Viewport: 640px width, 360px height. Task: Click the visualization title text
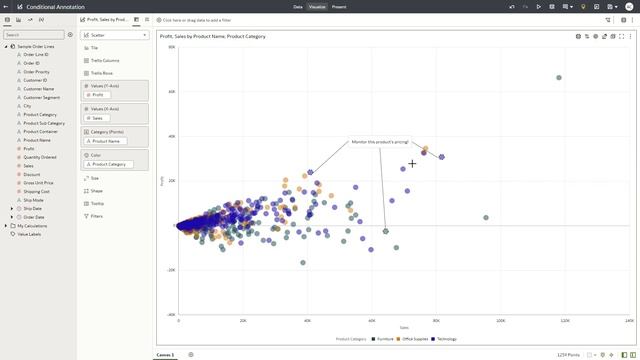click(x=213, y=36)
